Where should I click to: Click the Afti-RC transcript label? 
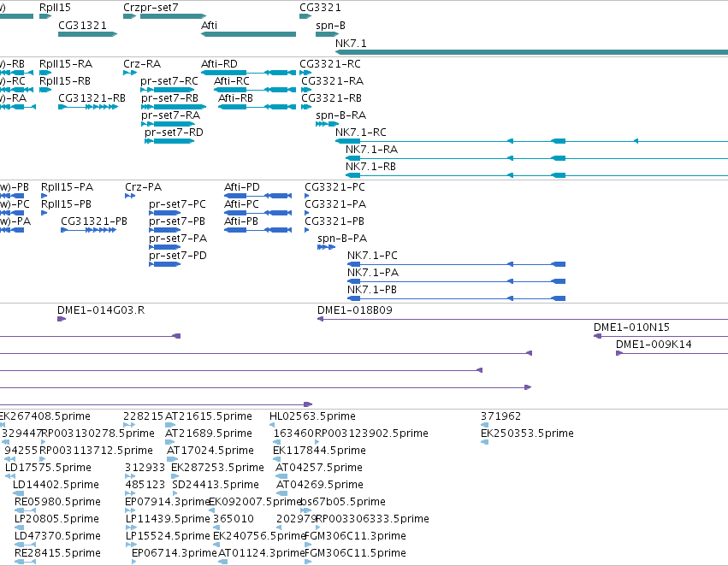tap(232, 80)
